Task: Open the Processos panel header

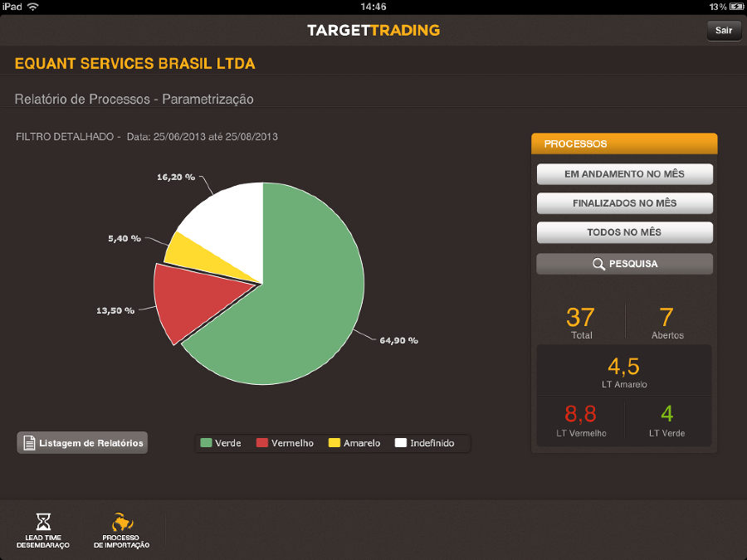Action: pos(624,144)
